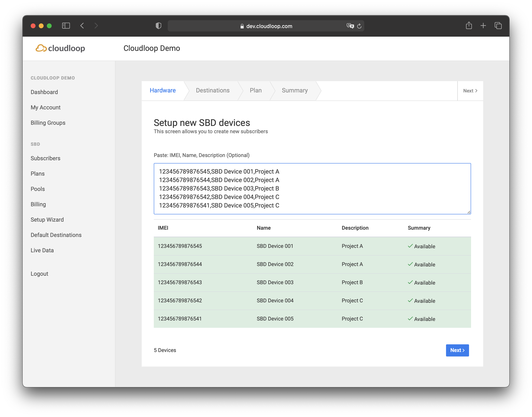Image resolution: width=532 pixels, height=417 pixels.
Task: Reload the page with refresh icon
Action: [359, 26]
